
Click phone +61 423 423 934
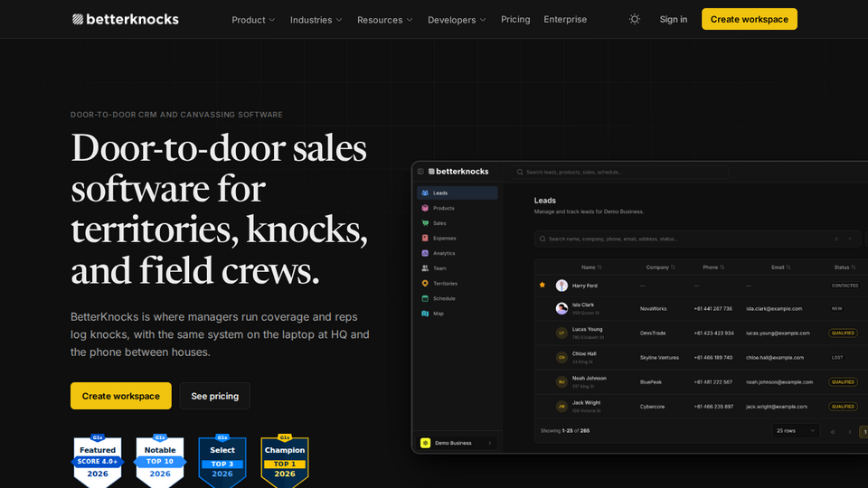coord(713,333)
